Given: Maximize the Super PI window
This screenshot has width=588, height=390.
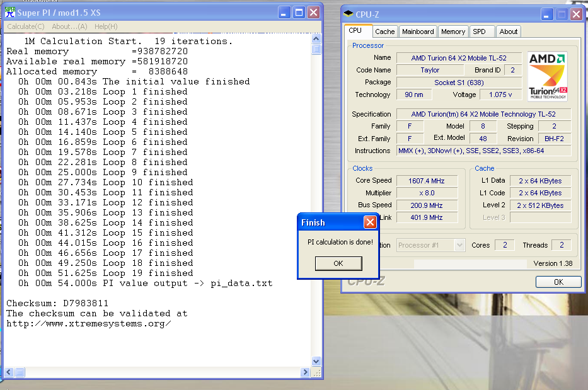Looking at the screenshot, I should pyautogui.click(x=299, y=13).
